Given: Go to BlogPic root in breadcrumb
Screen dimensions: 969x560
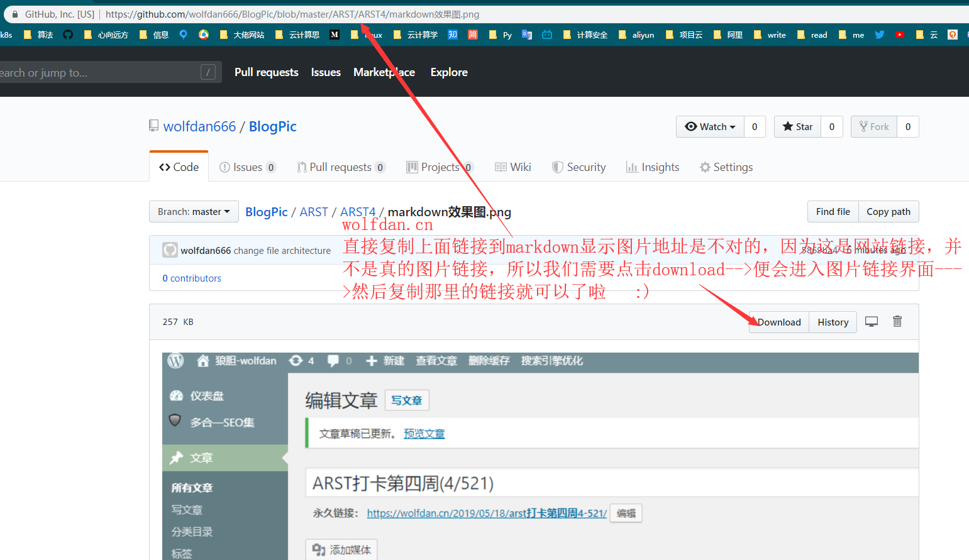Looking at the screenshot, I should click(x=267, y=212).
